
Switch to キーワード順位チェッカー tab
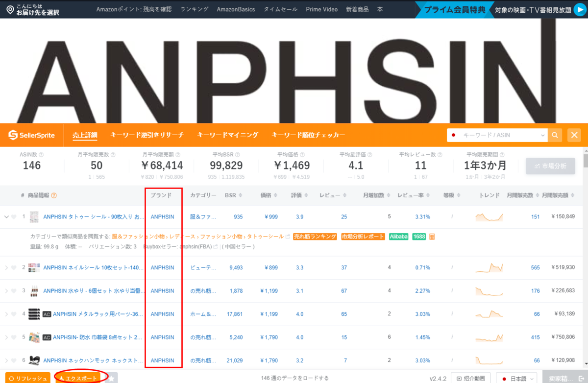[x=308, y=135]
